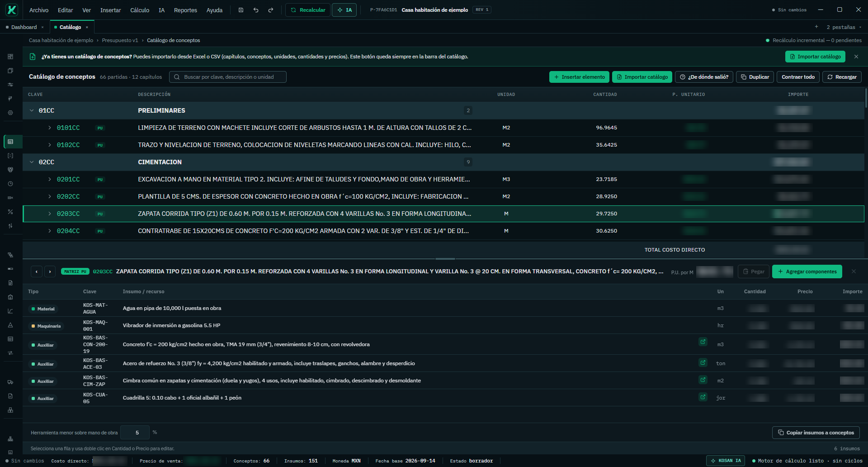
Task: Open the stacked cubes sidebar icon
Action: (10, 170)
